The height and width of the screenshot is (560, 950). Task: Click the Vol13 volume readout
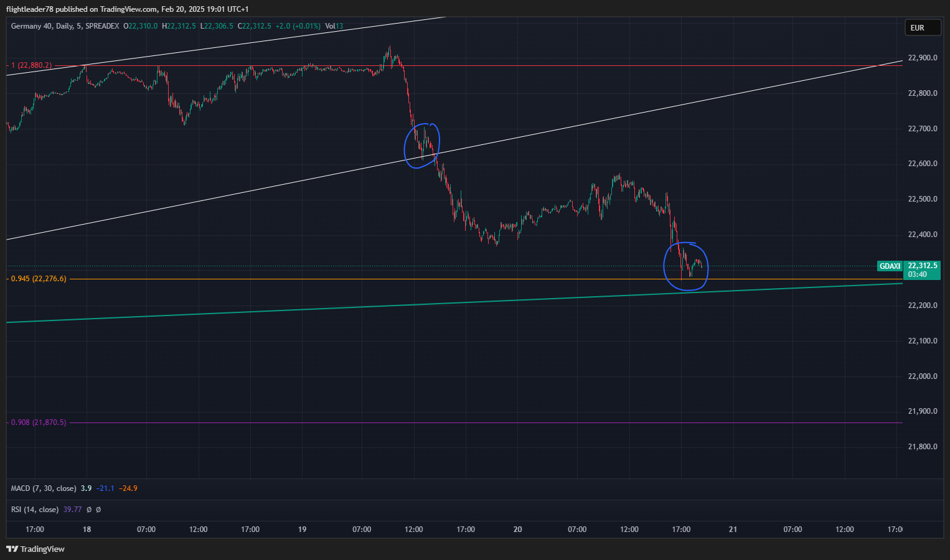pos(334,26)
